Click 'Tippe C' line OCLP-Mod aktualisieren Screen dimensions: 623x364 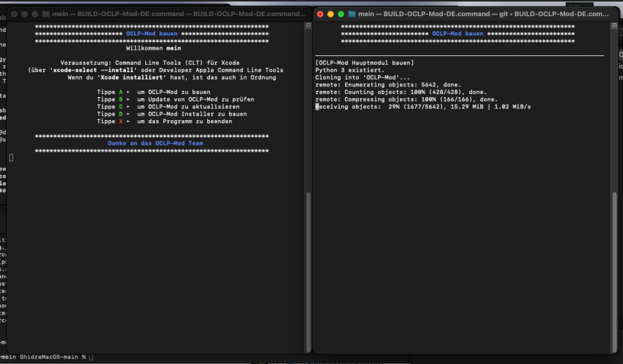[168, 107]
